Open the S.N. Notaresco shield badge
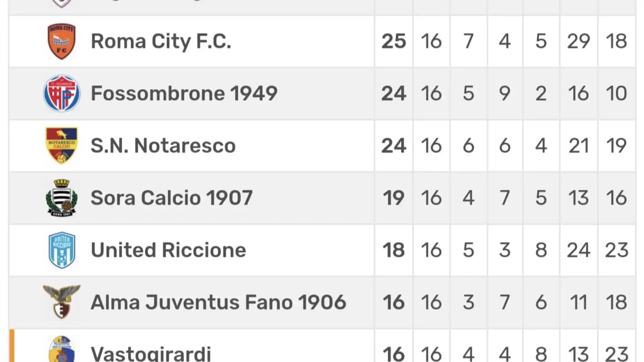This screenshot has height=362, width=644. 62,145
